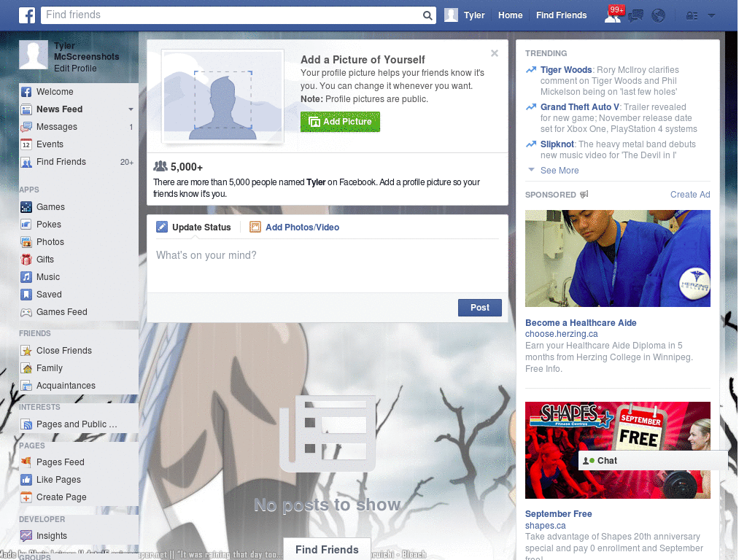Open Close Friends star icon
The image size is (747, 560).
[26, 351]
